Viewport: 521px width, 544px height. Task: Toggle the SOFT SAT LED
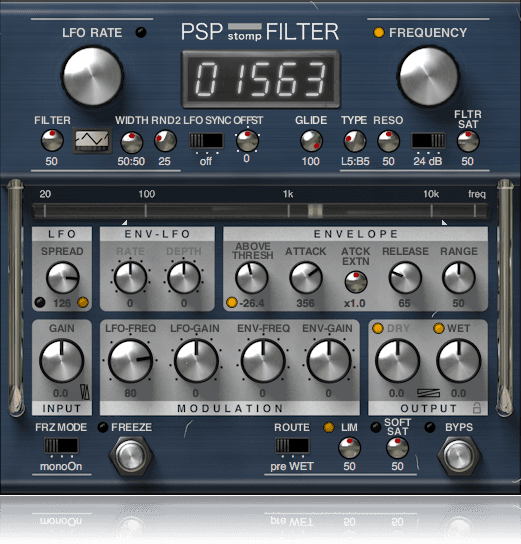(x=376, y=427)
